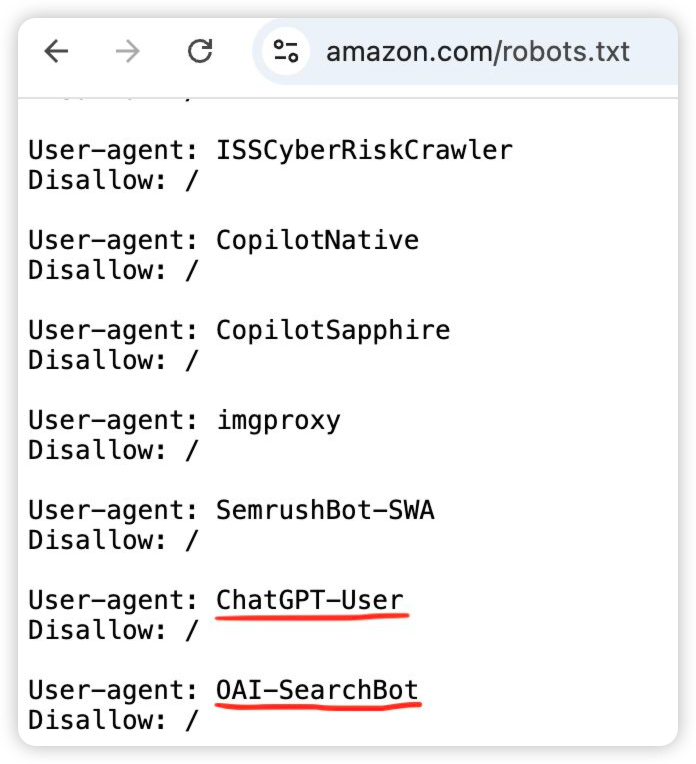Viewport: 696px width, 764px height.
Task: Click the Disallow rule under CopilotSapphire
Action: click(113, 361)
